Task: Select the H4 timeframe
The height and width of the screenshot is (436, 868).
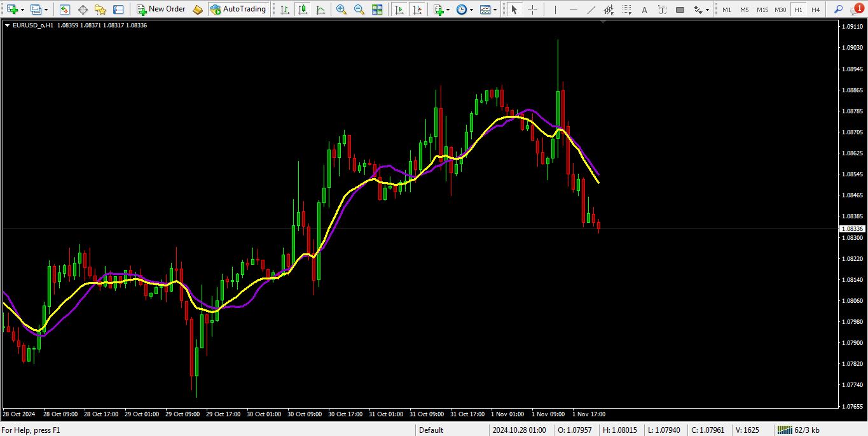Action: click(x=816, y=9)
